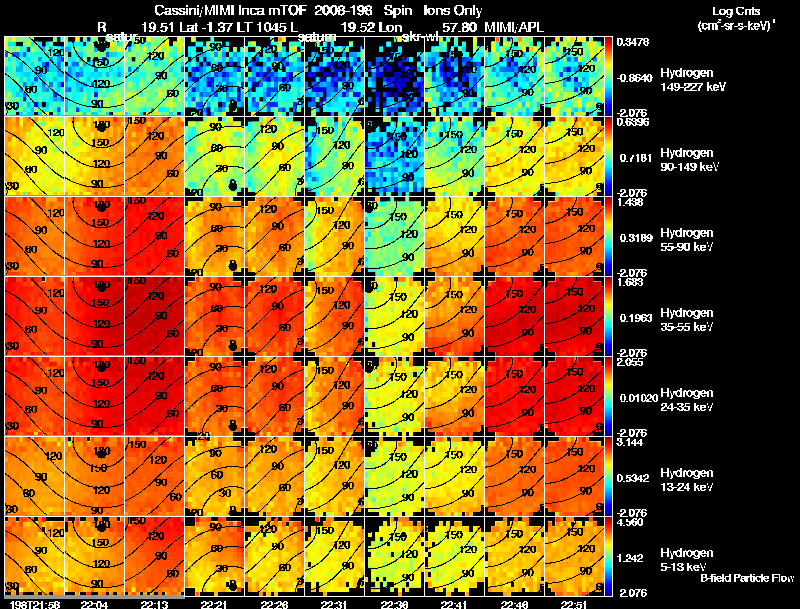Image resolution: width=800 pixels, height=609 pixels.
Task: Click the '1.242' color scale value
Action: [x=630, y=559]
